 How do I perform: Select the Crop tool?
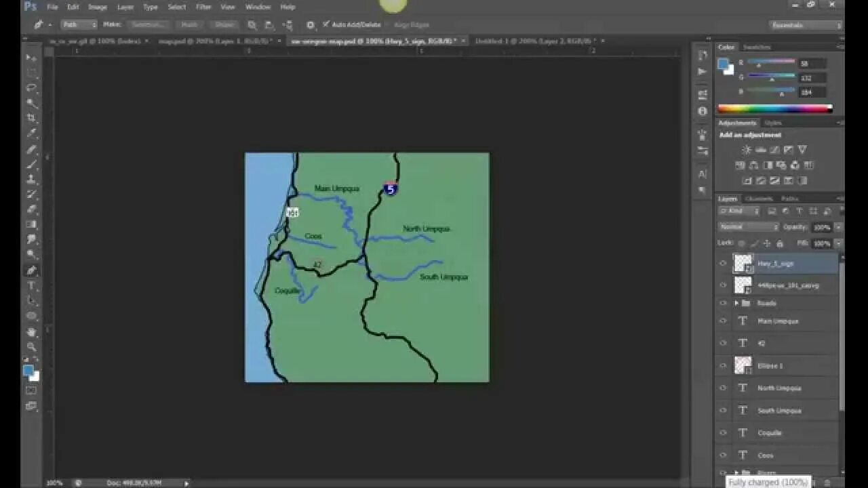31,118
